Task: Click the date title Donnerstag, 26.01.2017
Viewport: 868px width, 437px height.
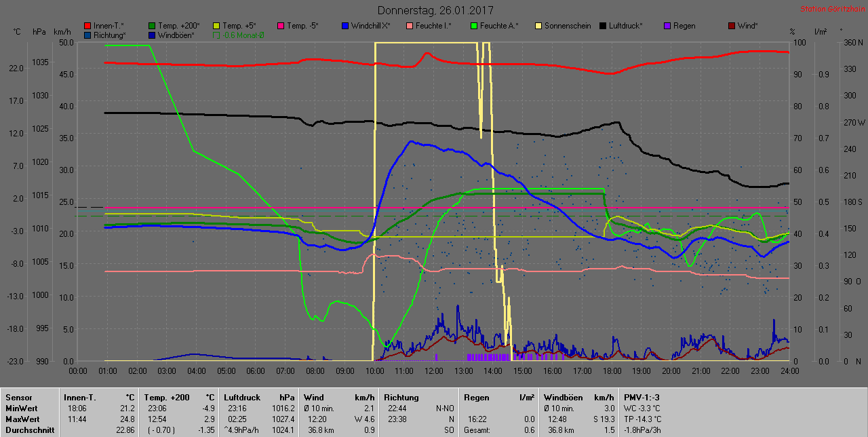Action: click(x=435, y=11)
